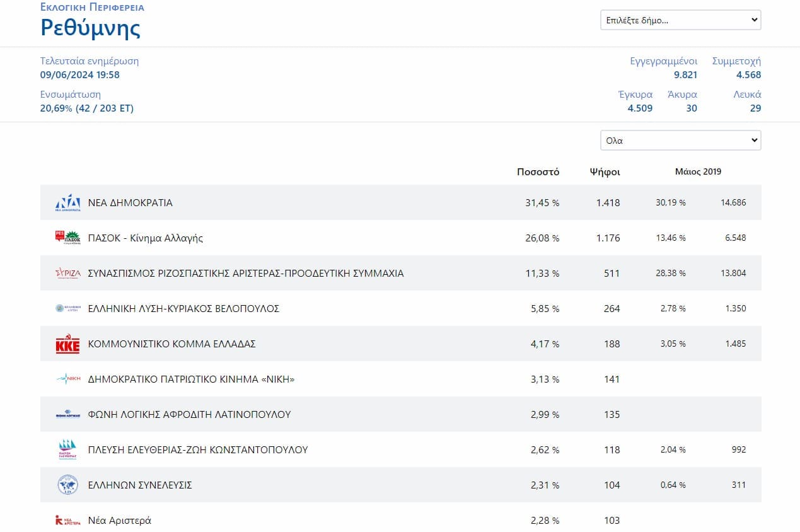
Task: Click the ΠΑΣΟΚ party logo
Action: click(67, 238)
